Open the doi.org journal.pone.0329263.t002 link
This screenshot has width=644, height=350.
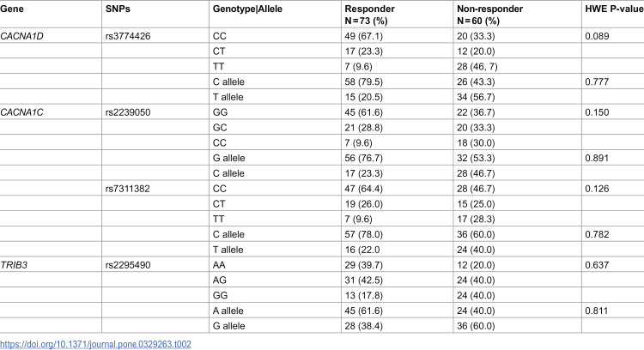coord(95,344)
